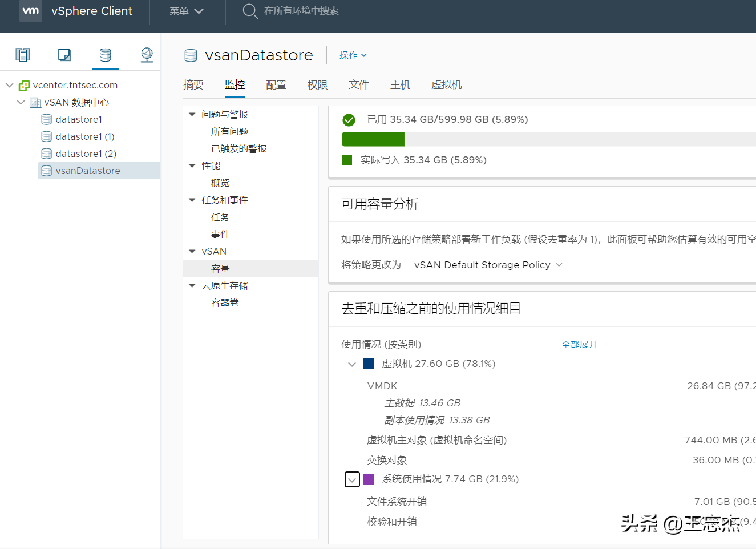
Task: Select datastore1 (1) in the inventory tree
Action: 85,136
